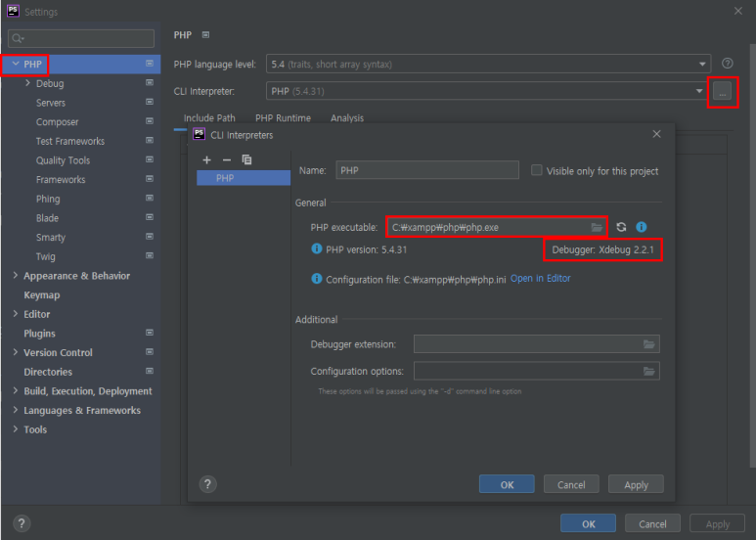Open php.ini via Open in Editor link
Viewport: 756px width, 540px height.
pos(541,278)
